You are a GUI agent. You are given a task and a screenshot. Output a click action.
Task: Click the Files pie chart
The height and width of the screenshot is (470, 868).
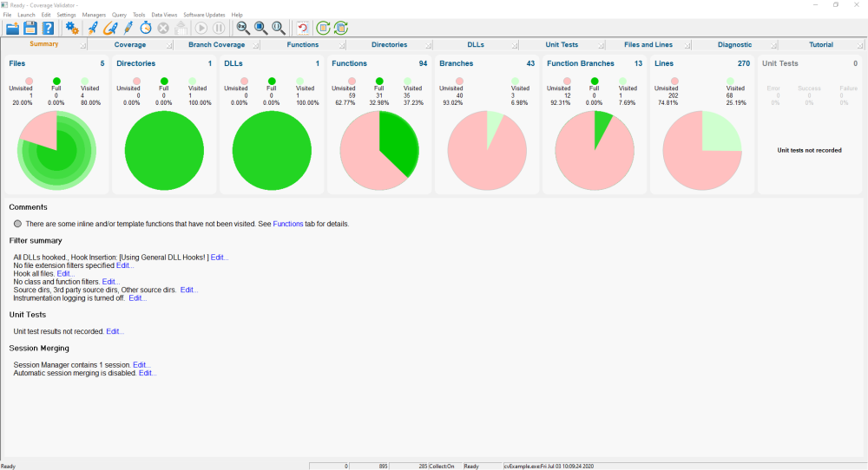56,150
